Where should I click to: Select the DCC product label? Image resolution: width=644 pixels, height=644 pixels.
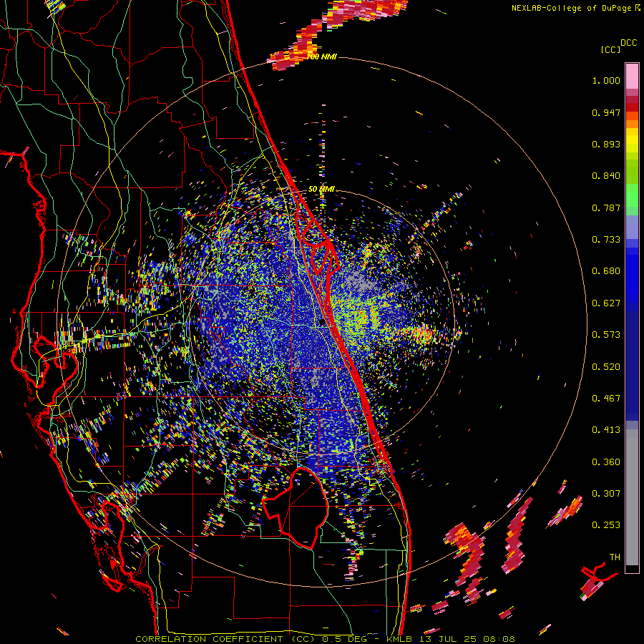[628, 43]
